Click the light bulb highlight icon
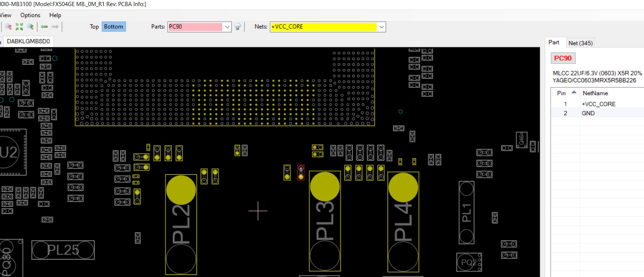Screen dimensions: 644x277 [237, 27]
